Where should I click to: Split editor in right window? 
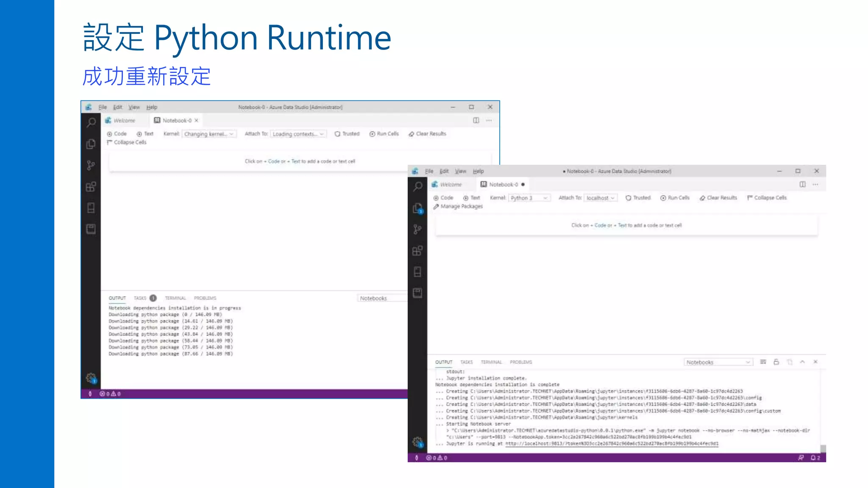coord(803,184)
